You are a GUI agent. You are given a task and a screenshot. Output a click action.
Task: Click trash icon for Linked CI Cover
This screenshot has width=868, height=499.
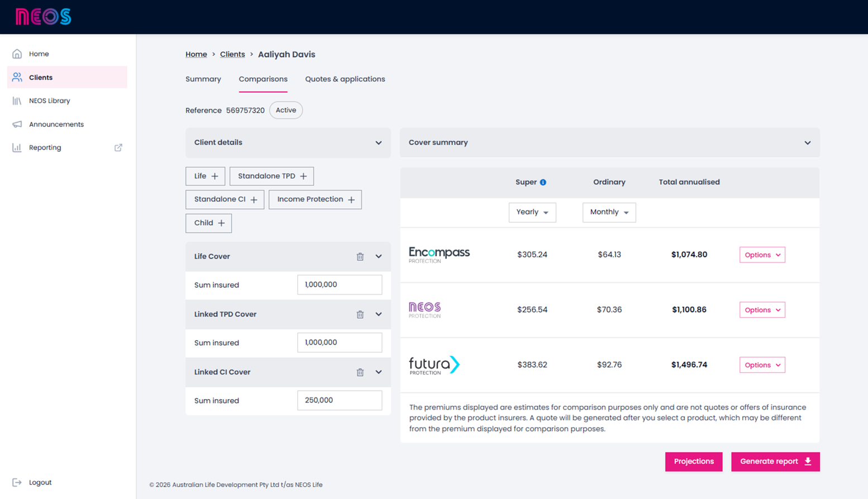tap(360, 372)
